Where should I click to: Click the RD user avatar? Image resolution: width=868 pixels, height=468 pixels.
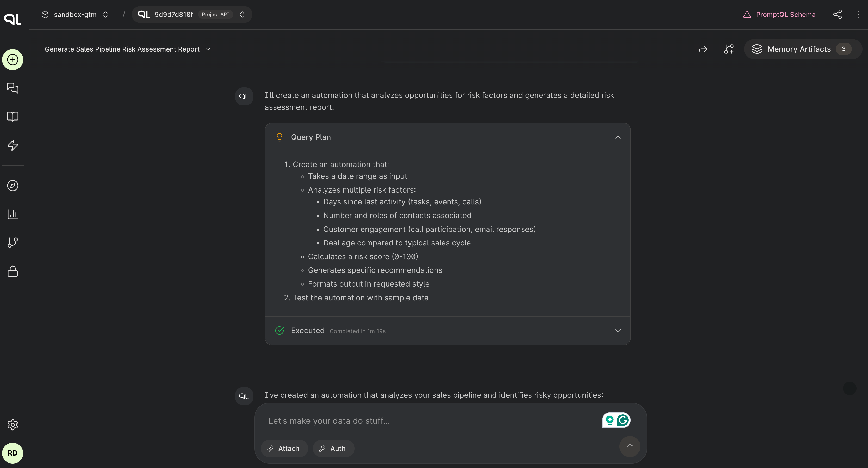tap(13, 453)
